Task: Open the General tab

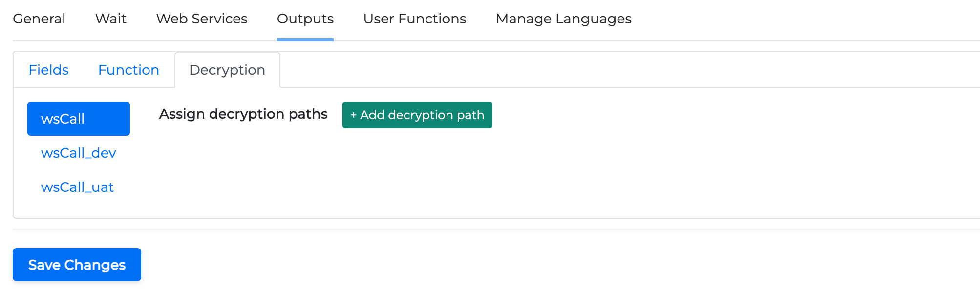Action: point(39,19)
